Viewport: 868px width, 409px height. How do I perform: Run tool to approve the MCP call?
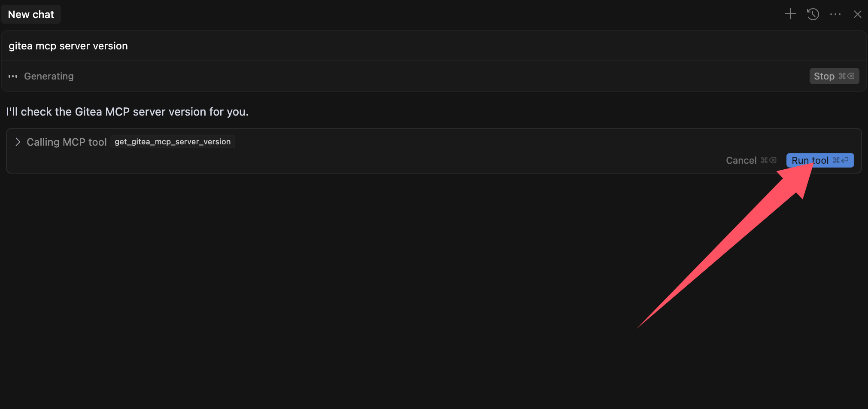(810, 160)
